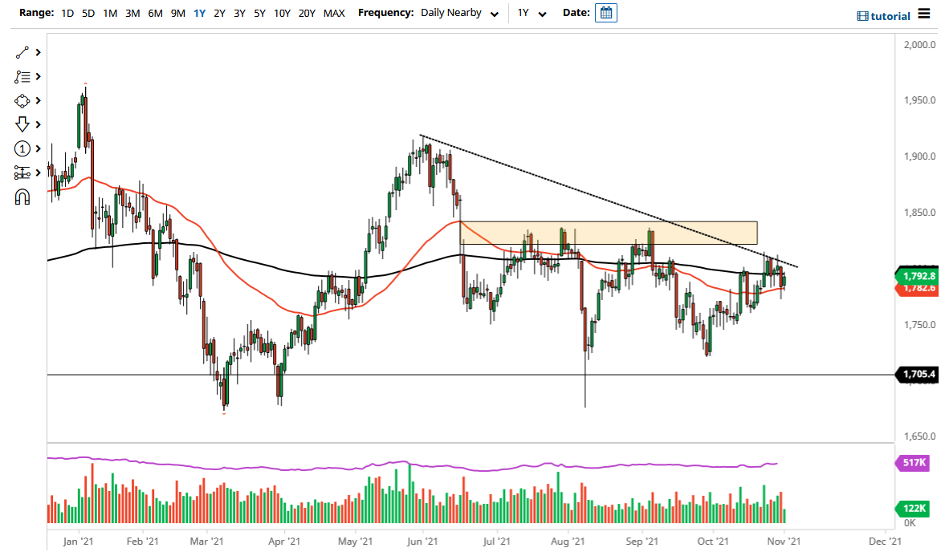This screenshot has width=941, height=560.
Task: Set range to 1M
Action: [x=110, y=13]
